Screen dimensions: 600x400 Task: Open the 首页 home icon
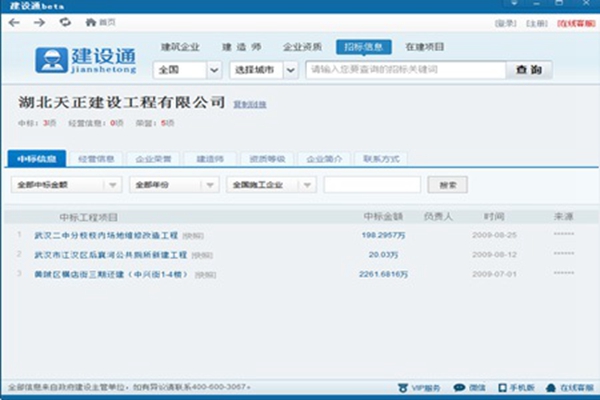[100, 23]
